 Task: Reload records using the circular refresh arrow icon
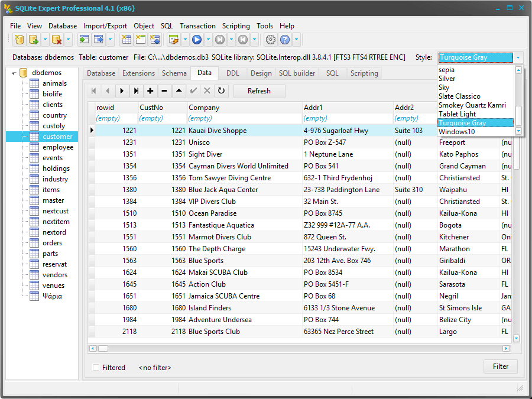(x=221, y=91)
